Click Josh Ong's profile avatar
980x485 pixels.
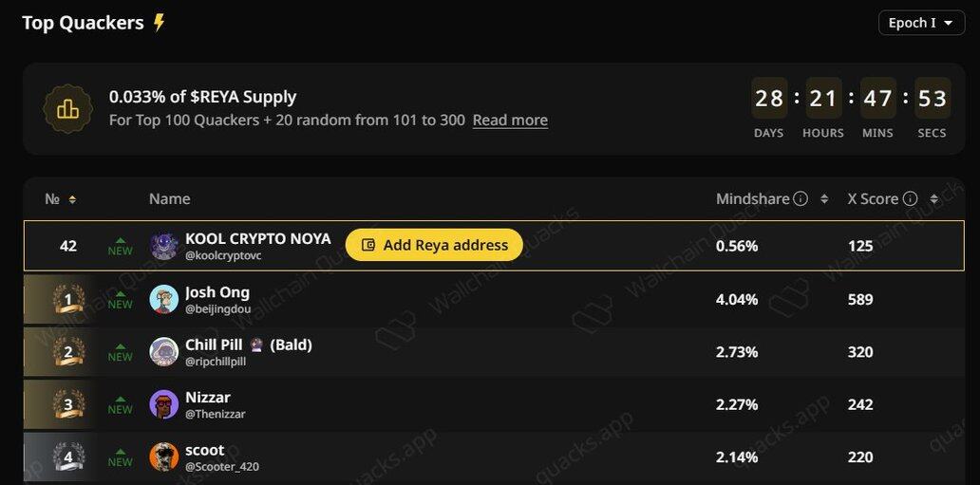[163, 299]
